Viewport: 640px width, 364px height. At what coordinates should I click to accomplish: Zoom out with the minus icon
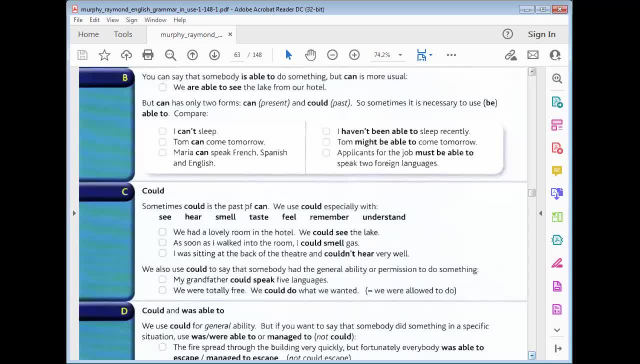[332, 55]
